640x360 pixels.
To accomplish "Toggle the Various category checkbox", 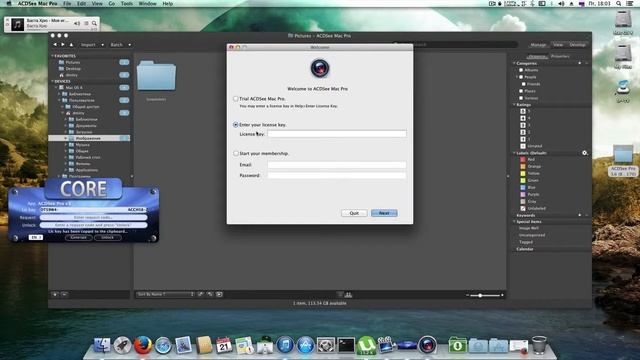I will coord(521,98).
